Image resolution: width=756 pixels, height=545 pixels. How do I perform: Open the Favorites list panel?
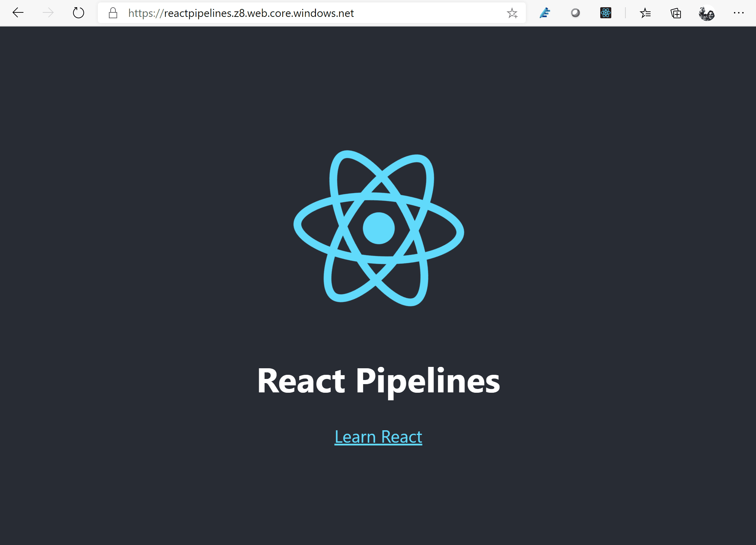pyautogui.click(x=645, y=13)
